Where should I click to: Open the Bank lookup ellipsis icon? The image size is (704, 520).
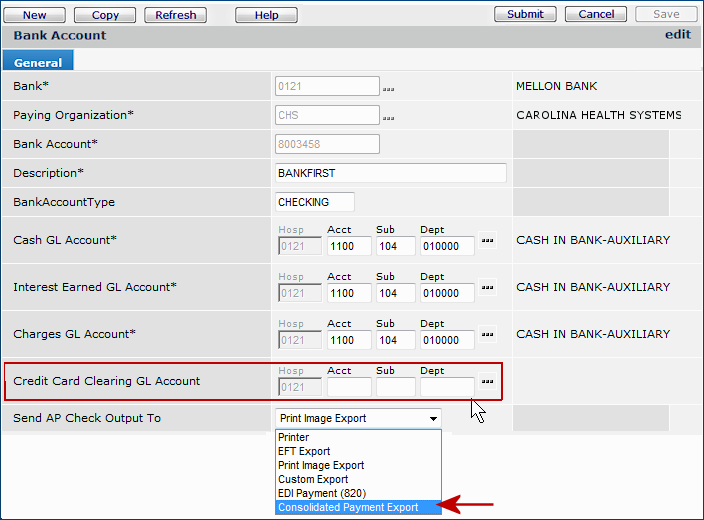[388, 89]
